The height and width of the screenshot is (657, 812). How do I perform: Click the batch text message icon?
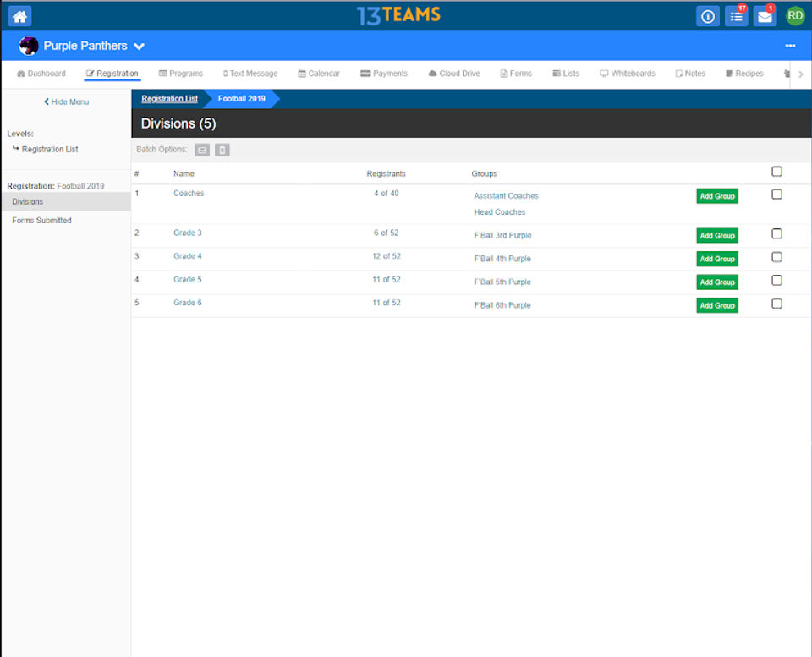coord(222,151)
